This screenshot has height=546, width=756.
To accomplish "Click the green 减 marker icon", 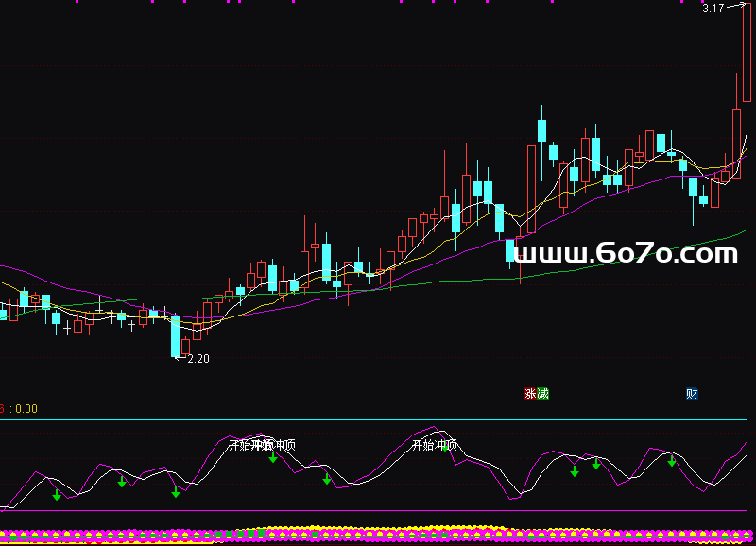I will [x=542, y=393].
